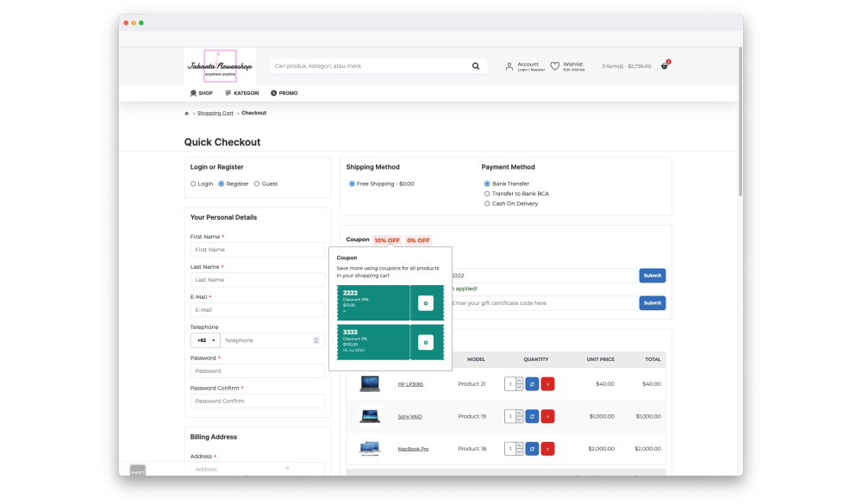Open the KATEGORI menu
The image size is (862, 504).
(x=241, y=93)
